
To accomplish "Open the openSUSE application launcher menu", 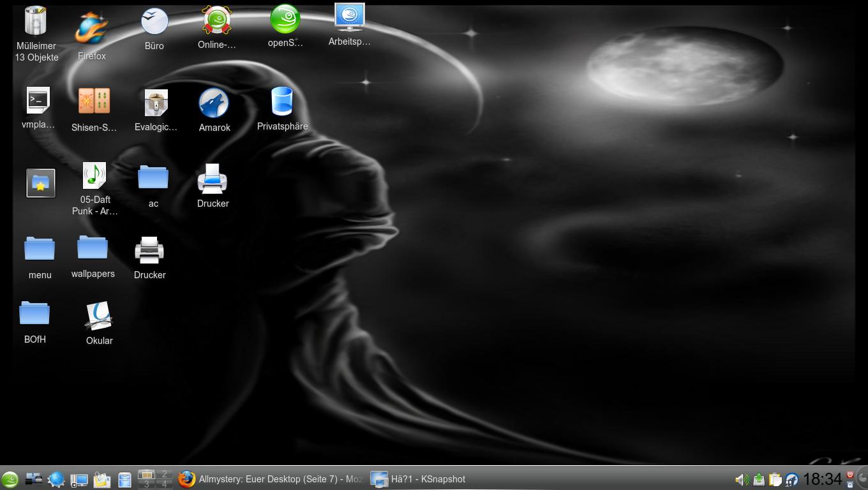I will pyautogui.click(x=10, y=479).
